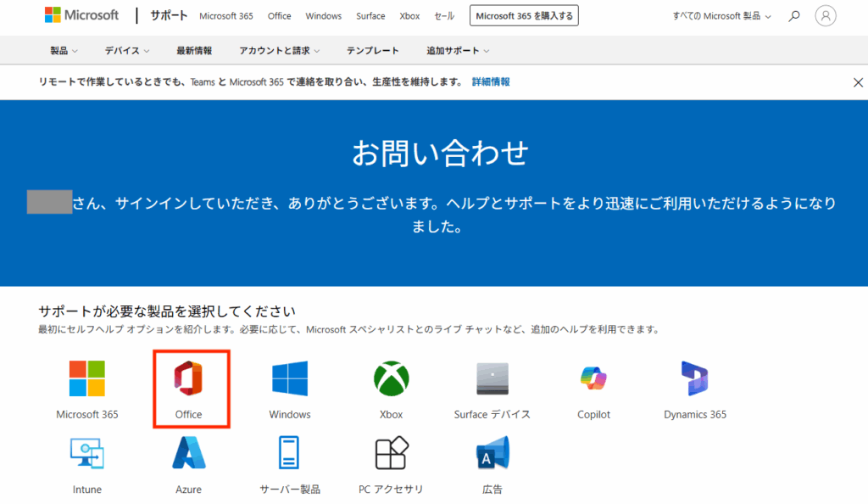Dismiss the Teams banner with X
This screenshot has height=504, width=868.
pos(858,82)
